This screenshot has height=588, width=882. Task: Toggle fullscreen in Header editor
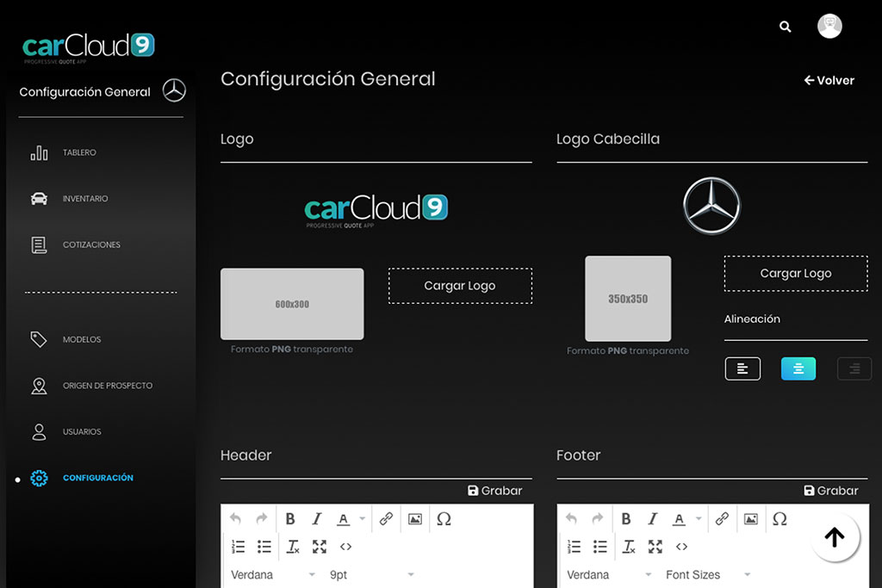pos(320,547)
